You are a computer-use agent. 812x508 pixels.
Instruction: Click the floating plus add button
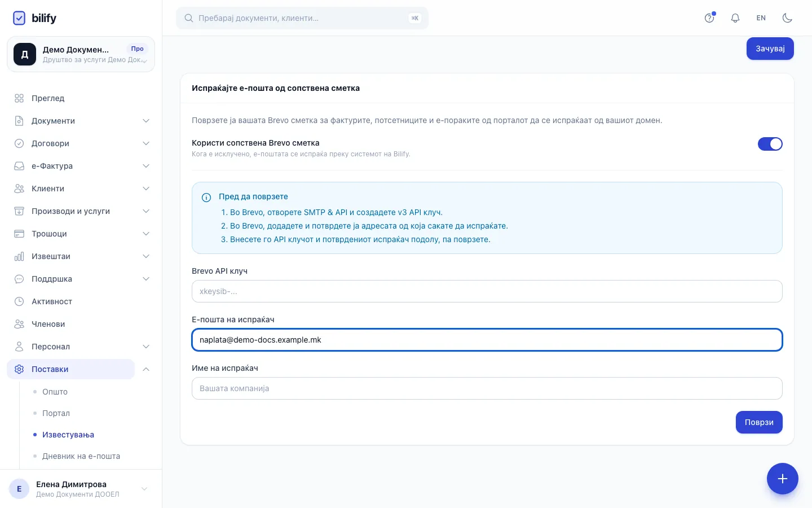(x=783, y=479)
